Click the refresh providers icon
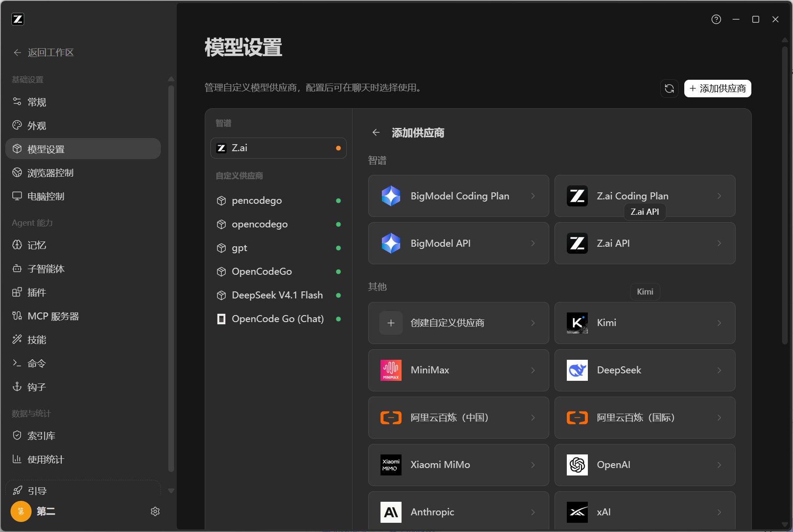Image resolution: width=793 pixels, height=532 pixels. click(x=669, y=89)
